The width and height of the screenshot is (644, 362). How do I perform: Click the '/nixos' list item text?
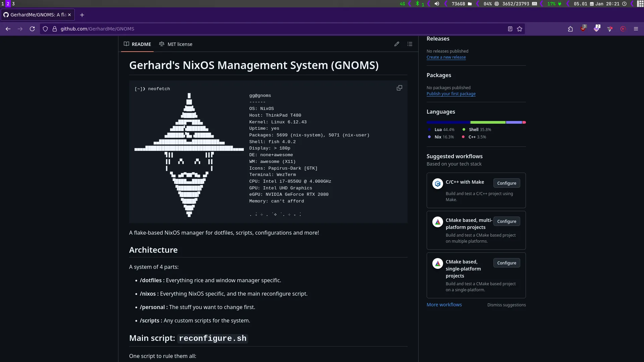(x=224, y=294)
